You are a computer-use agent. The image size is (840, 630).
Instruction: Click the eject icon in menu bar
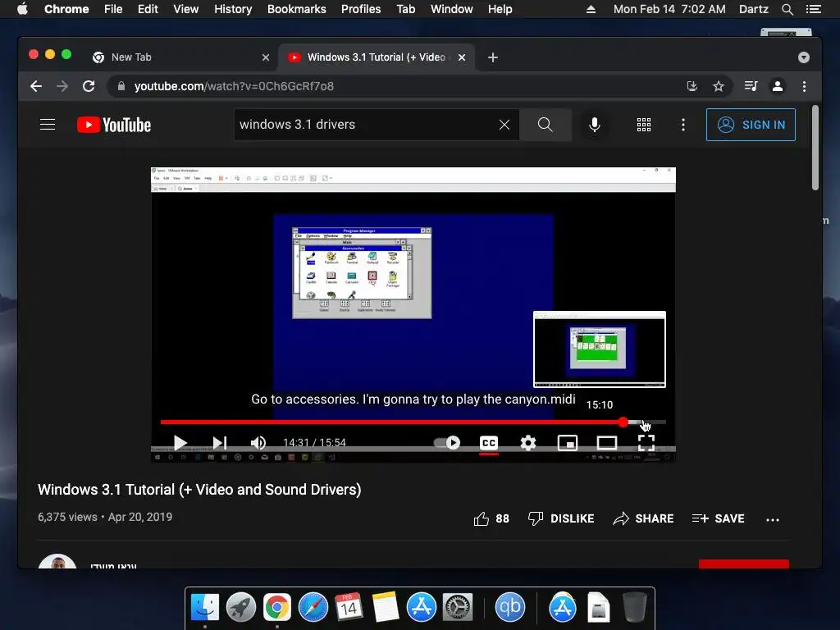pos(591,9)
